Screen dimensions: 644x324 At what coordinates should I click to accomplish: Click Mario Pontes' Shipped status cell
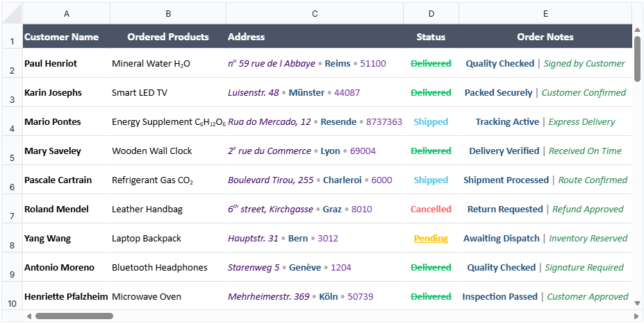click(x=431, y=121)
